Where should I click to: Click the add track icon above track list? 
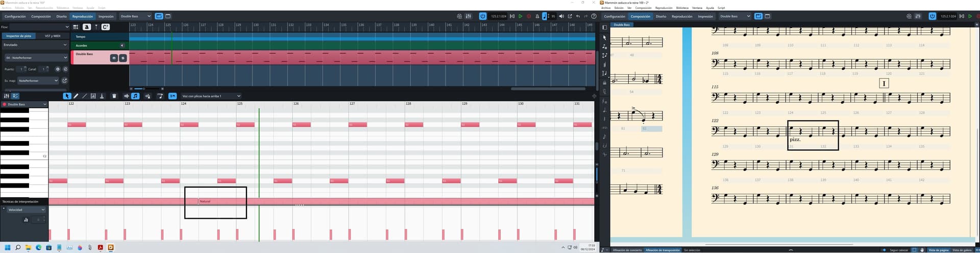(x=76, y=27)
